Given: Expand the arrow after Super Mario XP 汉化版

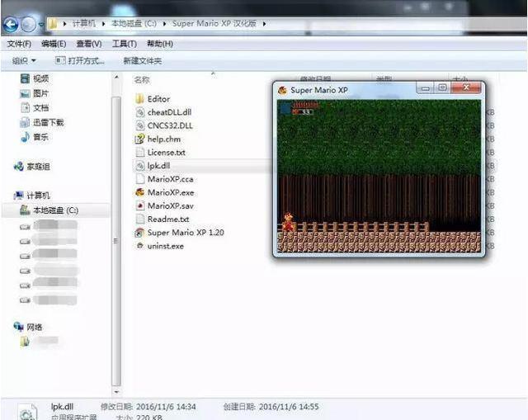Looking at the screenshot, I should point(264,24).
